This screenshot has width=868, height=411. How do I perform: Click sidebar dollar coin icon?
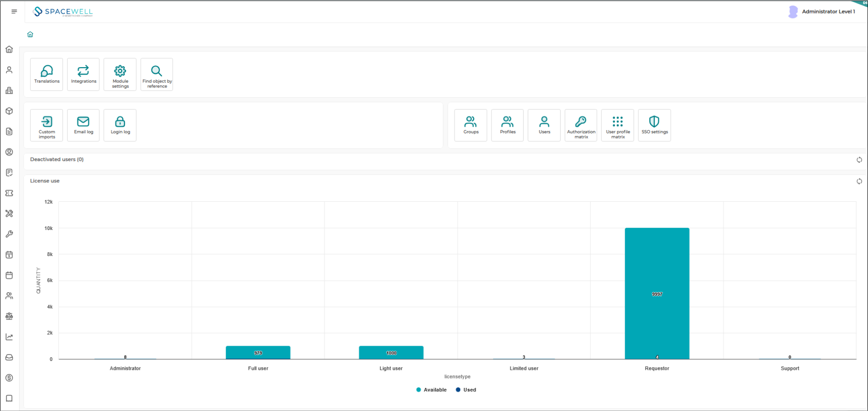(9, 378)
